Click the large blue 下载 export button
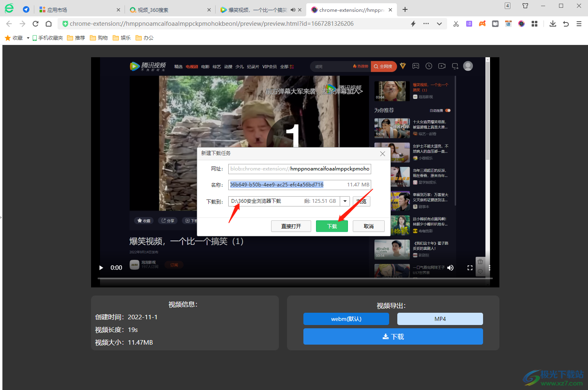Screen dimensions: 588x390 click(393, 336)
